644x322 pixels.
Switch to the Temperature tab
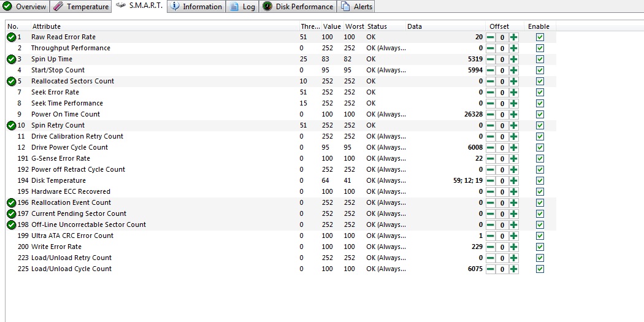(82, 7)
